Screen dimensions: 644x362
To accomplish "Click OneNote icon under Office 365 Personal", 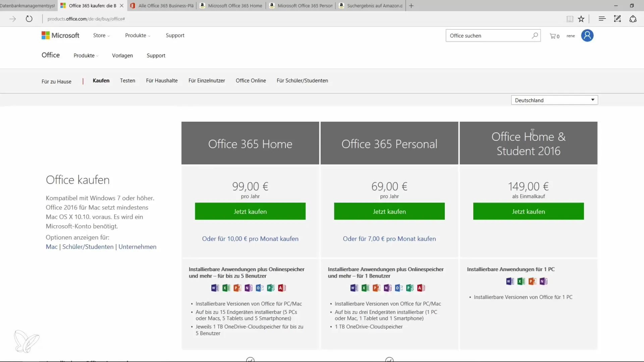I will point(388,288).
